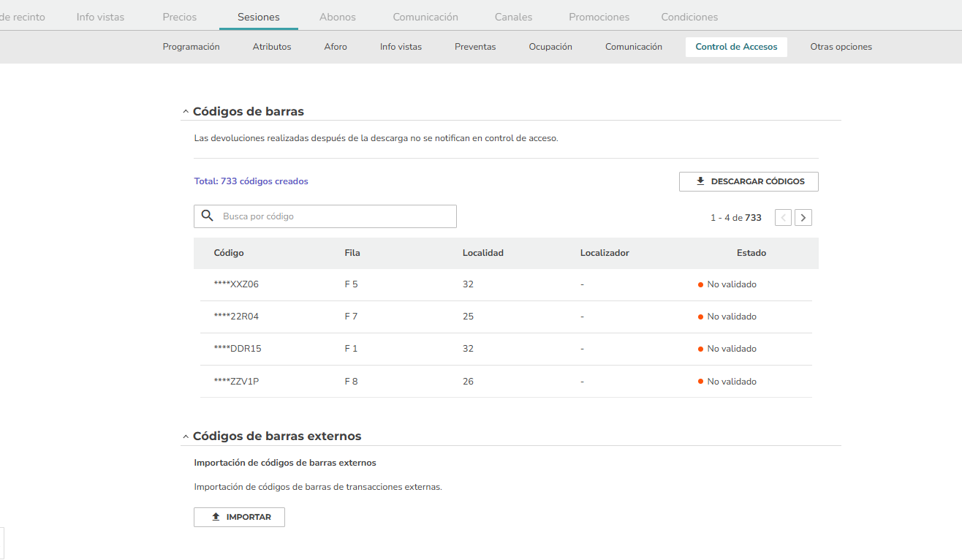Import external barcodes
Image resolution: width=962 pixels, height=560 pixels.
239,517
